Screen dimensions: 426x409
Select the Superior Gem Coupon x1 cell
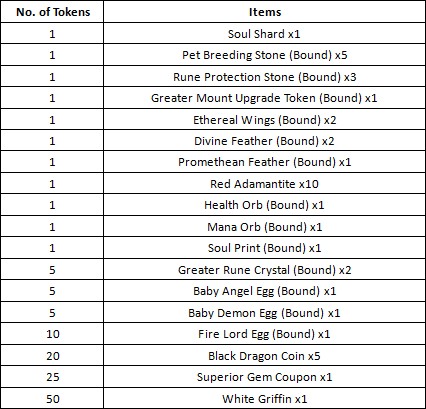[x=265, y=377]
